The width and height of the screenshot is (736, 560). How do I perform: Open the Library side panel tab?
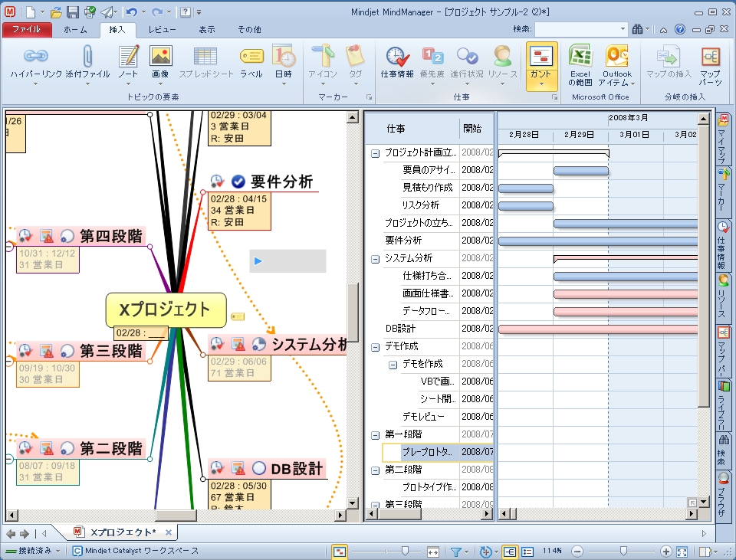723,404
